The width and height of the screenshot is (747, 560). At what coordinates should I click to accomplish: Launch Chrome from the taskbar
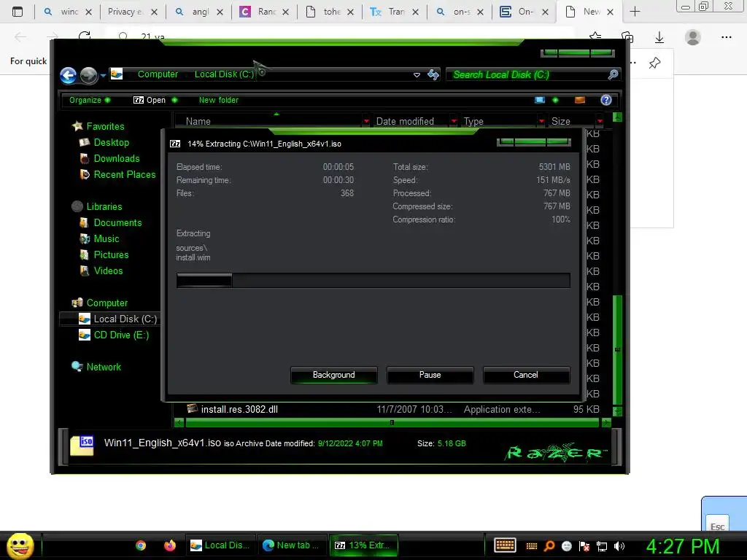coord(141,545)
